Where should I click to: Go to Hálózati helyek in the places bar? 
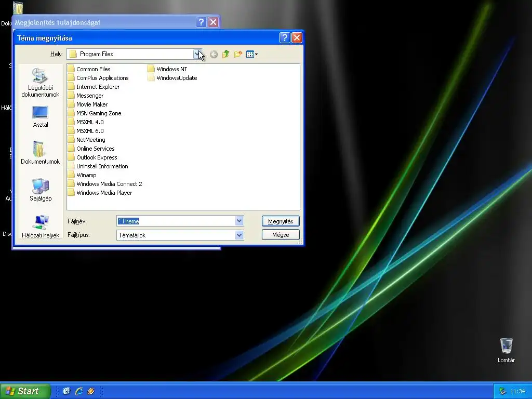pyautogui.click(x=41, y=227)
